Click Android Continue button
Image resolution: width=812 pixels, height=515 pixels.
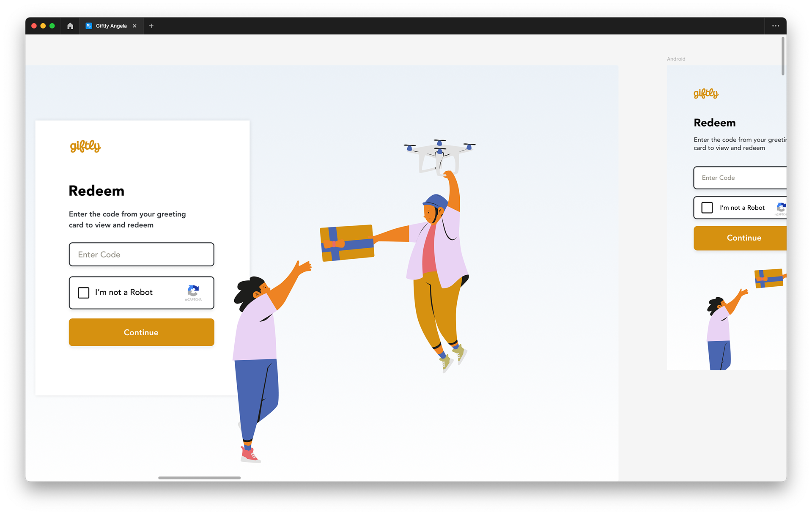pos(740,238)
